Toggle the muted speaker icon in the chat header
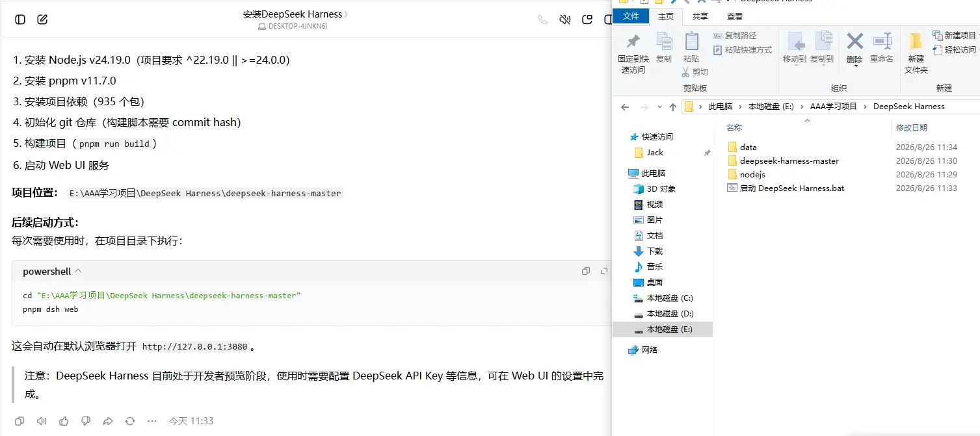This screenshot has width=980, height=436. [x=565, y=19]
